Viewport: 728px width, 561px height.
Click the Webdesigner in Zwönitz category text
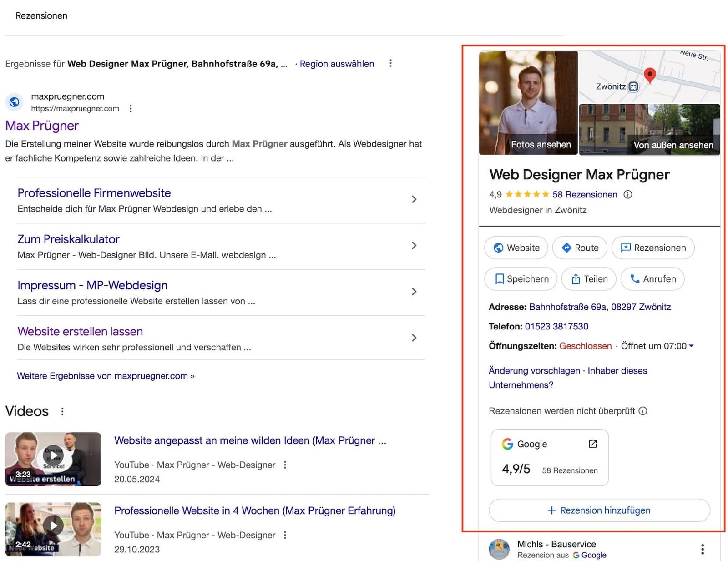pos(538,210)
